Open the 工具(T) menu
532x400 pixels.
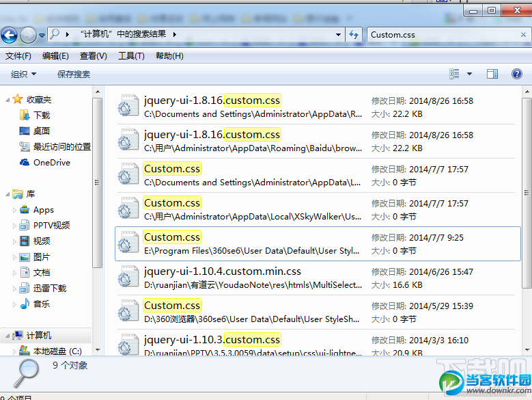click(131, 55)
